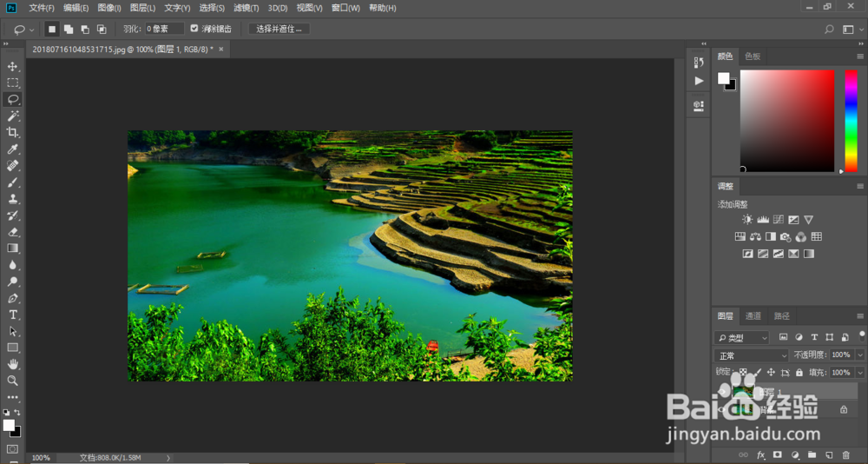
Task: Select the Brush tool
Action: (x=12, y=182)
